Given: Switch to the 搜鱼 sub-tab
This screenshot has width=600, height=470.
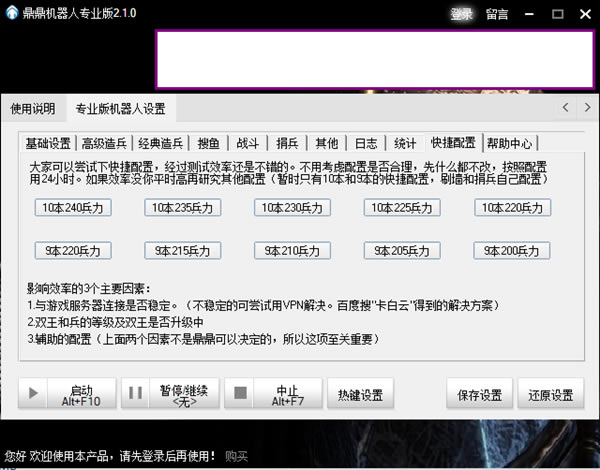Looking at the screenshot, I should (x=209, y=143).
